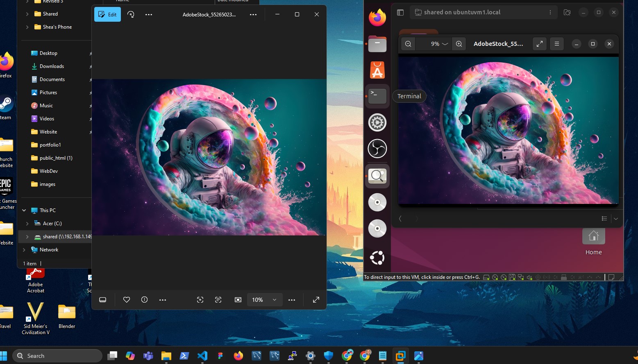Launch Terminal from the Ubuntu dock

click(377, 96)
